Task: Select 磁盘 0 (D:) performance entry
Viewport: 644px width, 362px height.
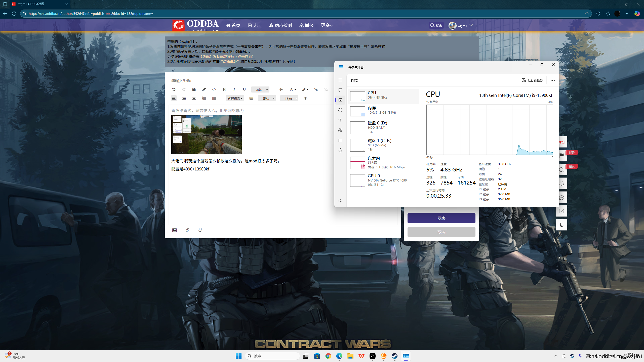Action: [x=383, y=127]
